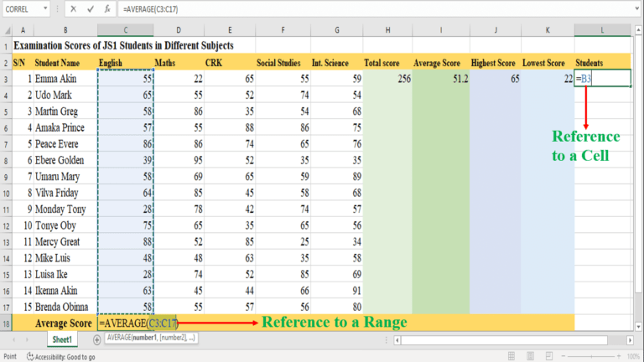Click Amaka Prince's CRK score 88
The height and width of the screenshot is (362, 644).
click(229, 127)
